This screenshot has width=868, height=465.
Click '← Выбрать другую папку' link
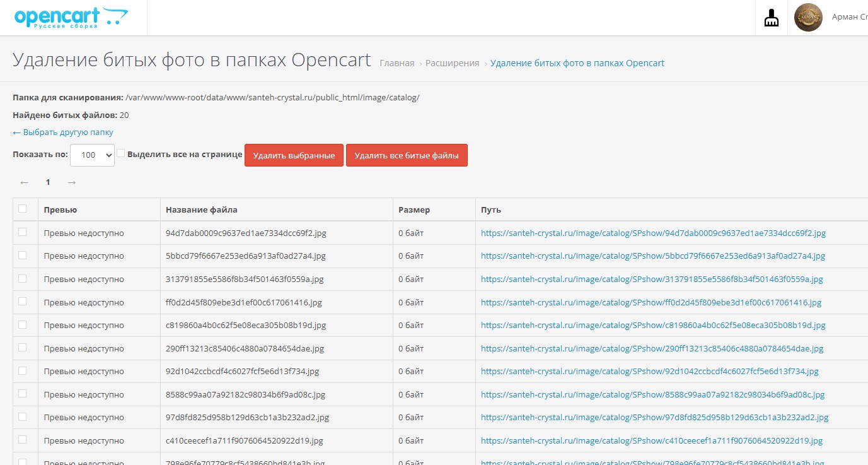click(63, 132)
